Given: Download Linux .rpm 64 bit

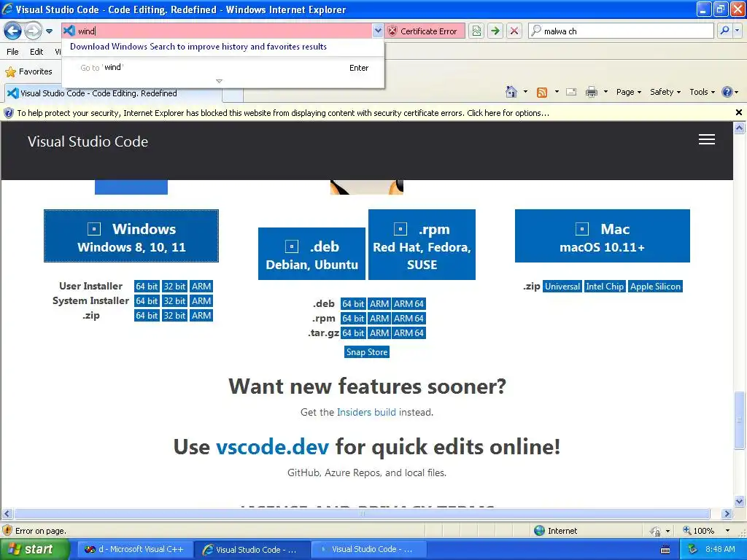Looking at the screenshot, I should coord(353,319).
